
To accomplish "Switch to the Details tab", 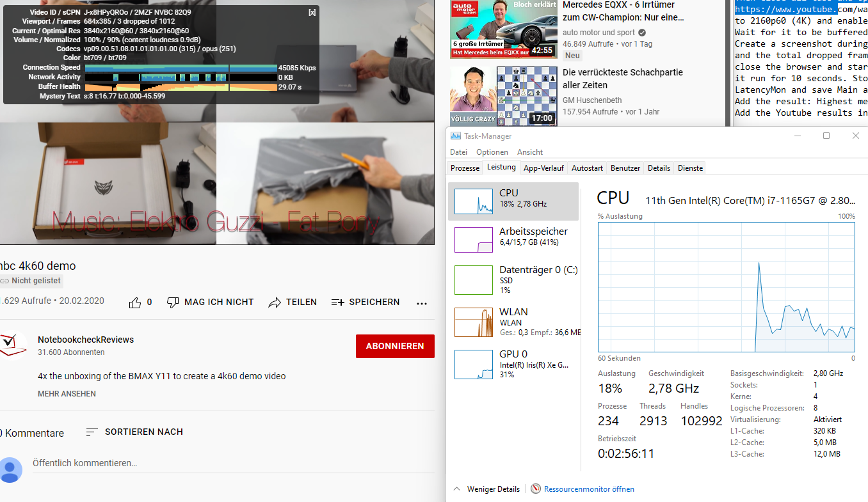I will (659, 168).
